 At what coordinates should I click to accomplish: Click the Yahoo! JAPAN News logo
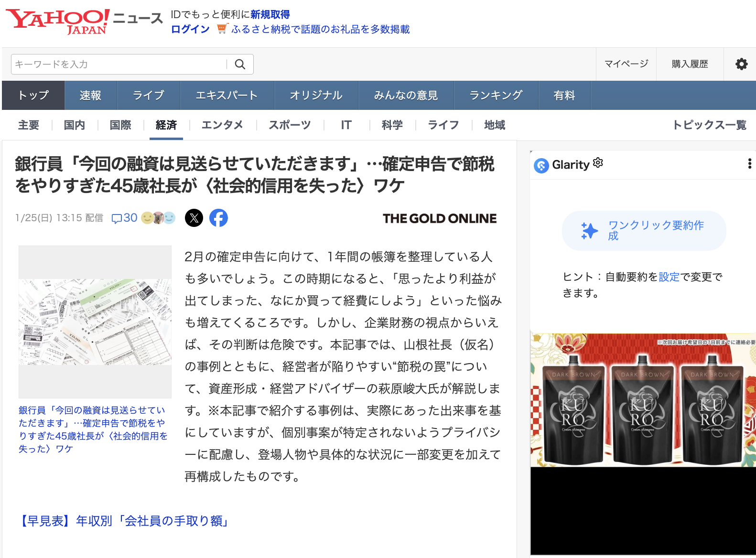point(85,22)
